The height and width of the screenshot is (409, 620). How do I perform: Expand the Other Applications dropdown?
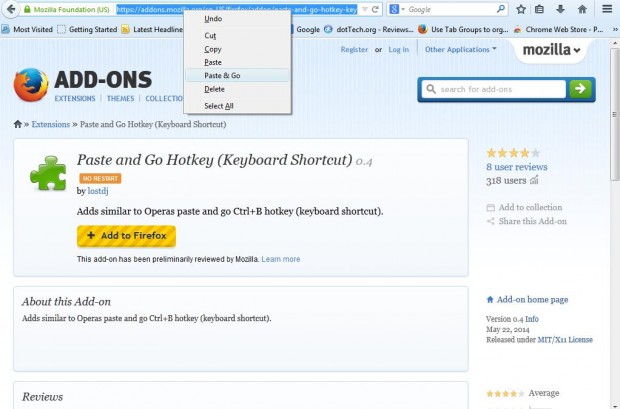point(460,49)
